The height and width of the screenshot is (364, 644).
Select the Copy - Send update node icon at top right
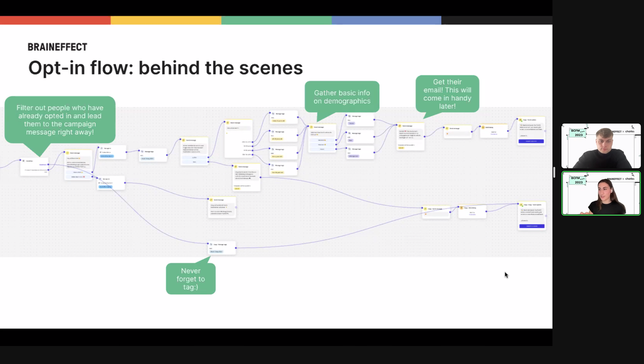click(x=520, y=120)
